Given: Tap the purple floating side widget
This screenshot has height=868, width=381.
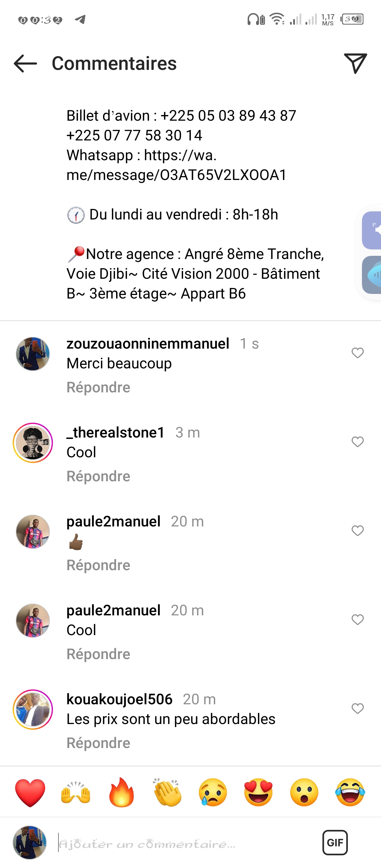Looking at the screenshot, I should [372, 230].
